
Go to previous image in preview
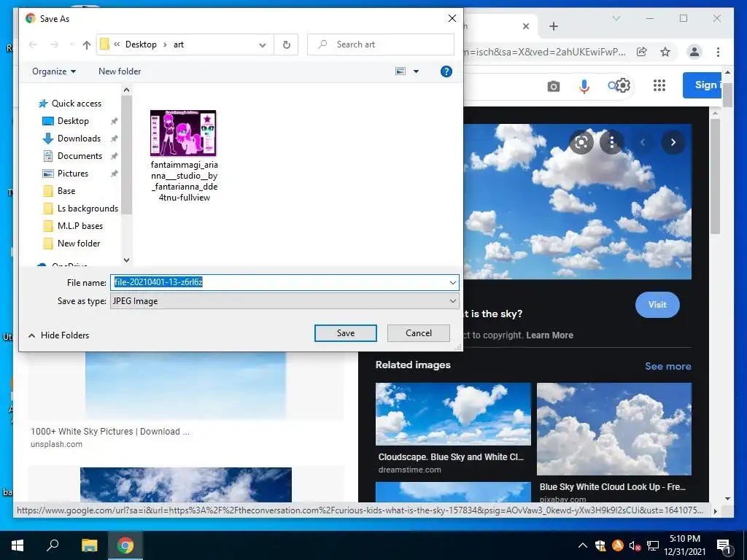point(642,142)
